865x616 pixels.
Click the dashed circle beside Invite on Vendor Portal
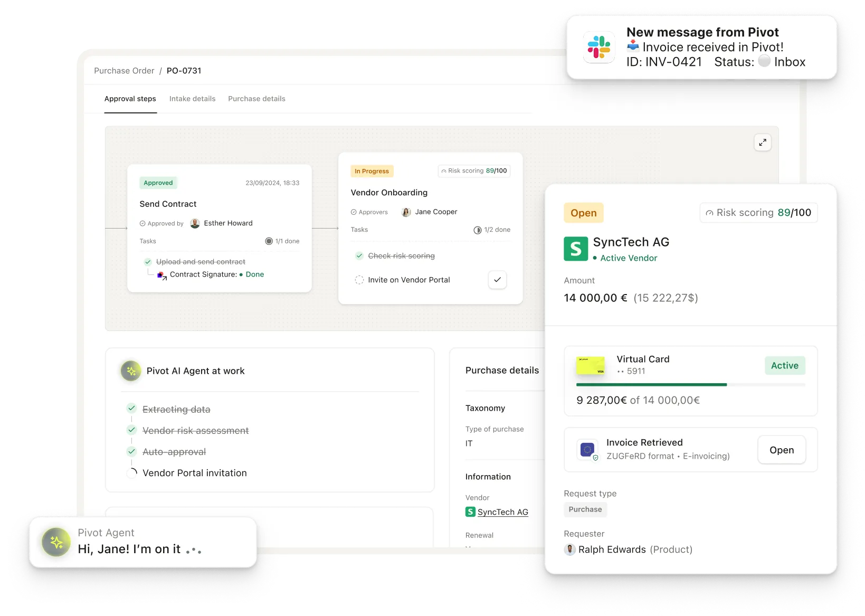359,280
